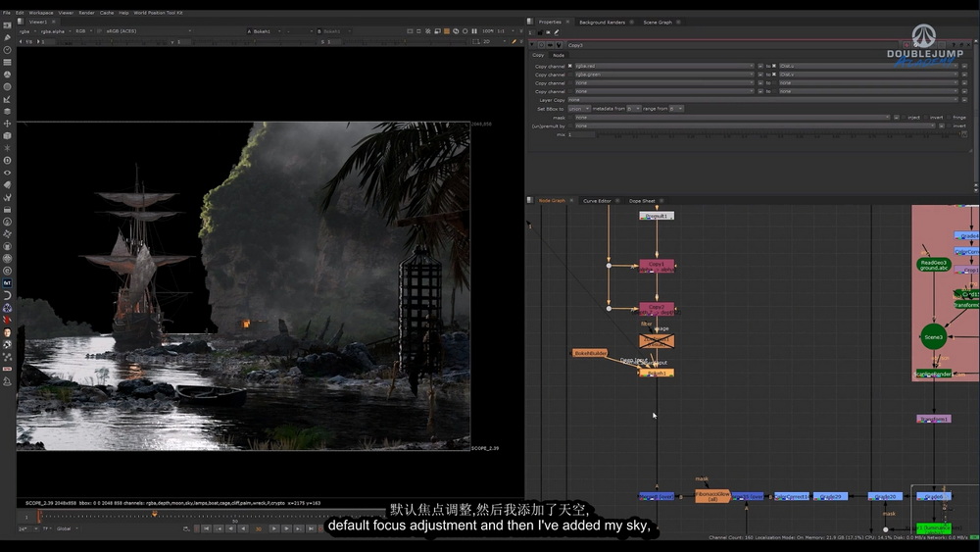Open the Cache menu
The height and width of the screenshot is (552, 980).
click(x=107, y=13)
